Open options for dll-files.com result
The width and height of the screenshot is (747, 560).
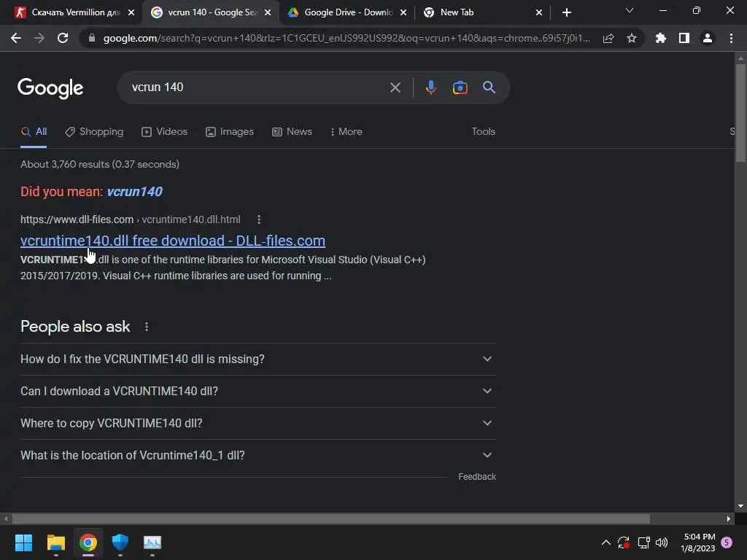coord(259,219)
